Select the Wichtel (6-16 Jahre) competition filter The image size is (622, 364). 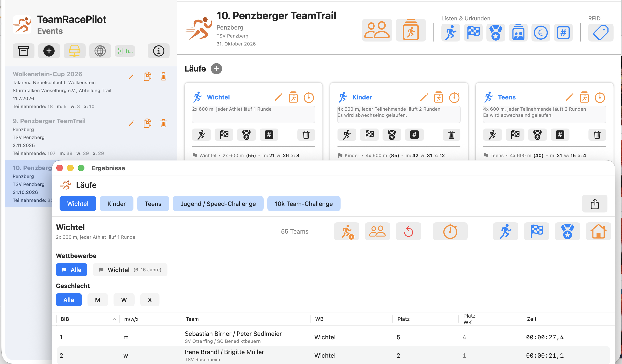130,270
